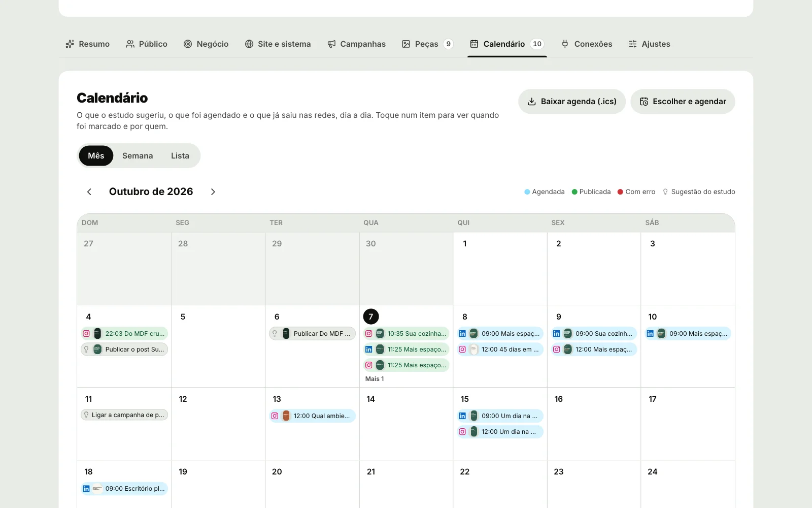Click the calendar-clock icon in Escolher e agendar
The width and height of the screenshot is (812, 508).
point(644,102)
